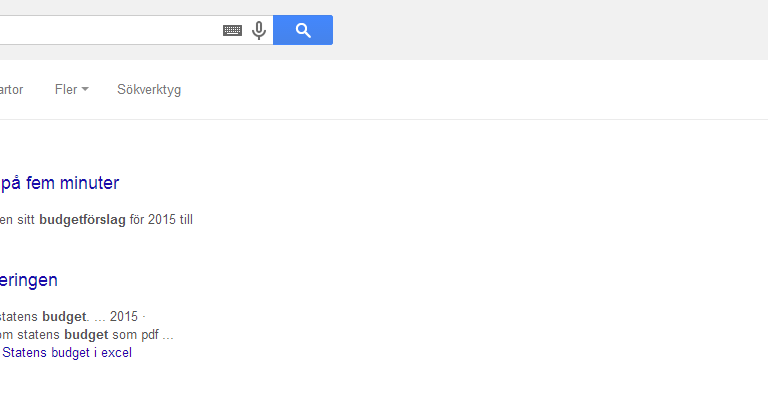Viewport: 768px width, 397px height.
Task: Start voice search with the microphone icon
Action: click(259, 30)
